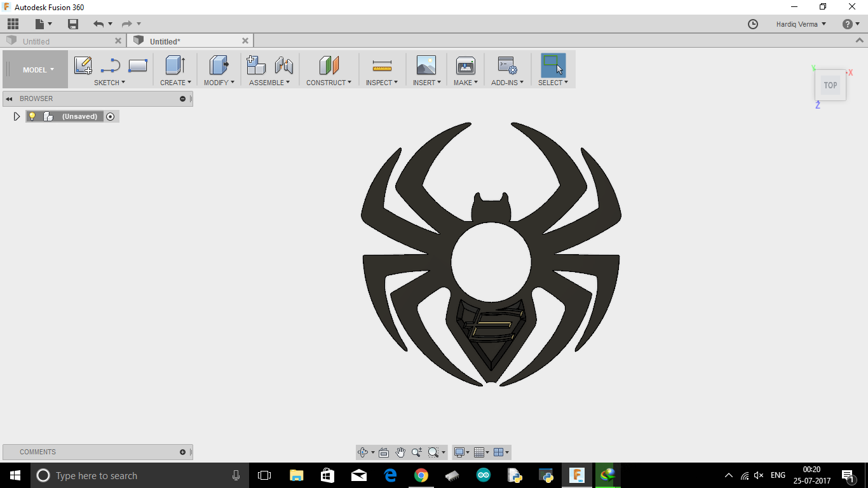
Task: Click the Scripts and Add-Ins icon
Action: [507, 65]
